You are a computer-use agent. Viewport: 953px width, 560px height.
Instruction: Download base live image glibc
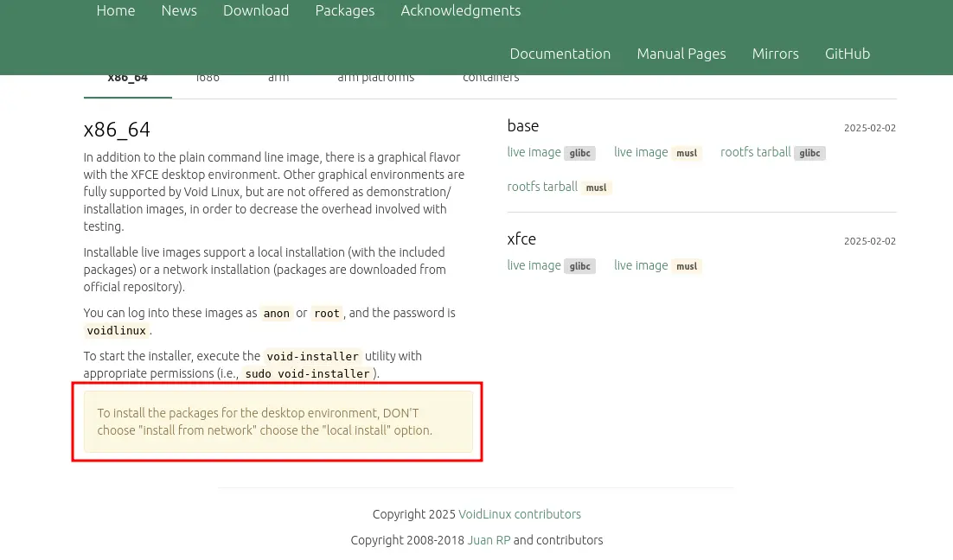click(x=551, y=152)
